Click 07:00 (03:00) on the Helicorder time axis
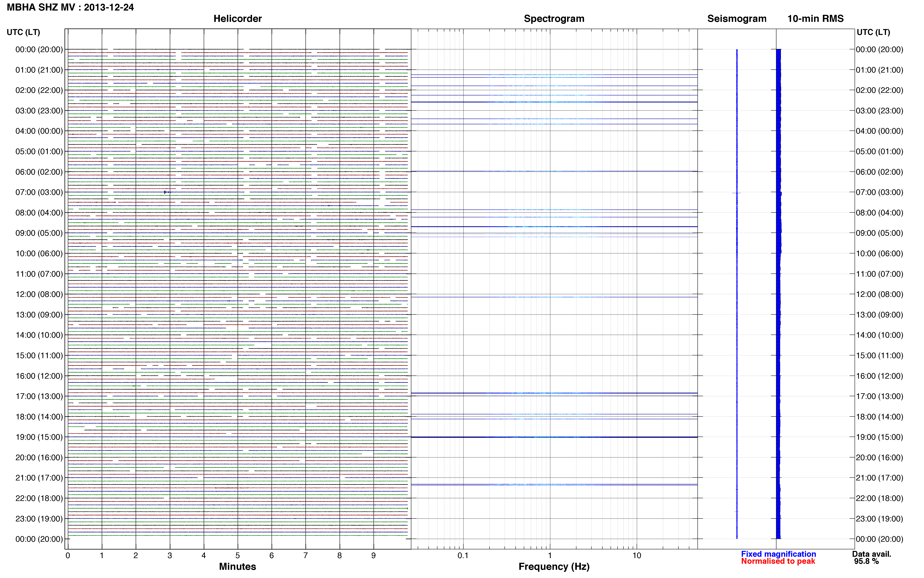 [39, 192]
